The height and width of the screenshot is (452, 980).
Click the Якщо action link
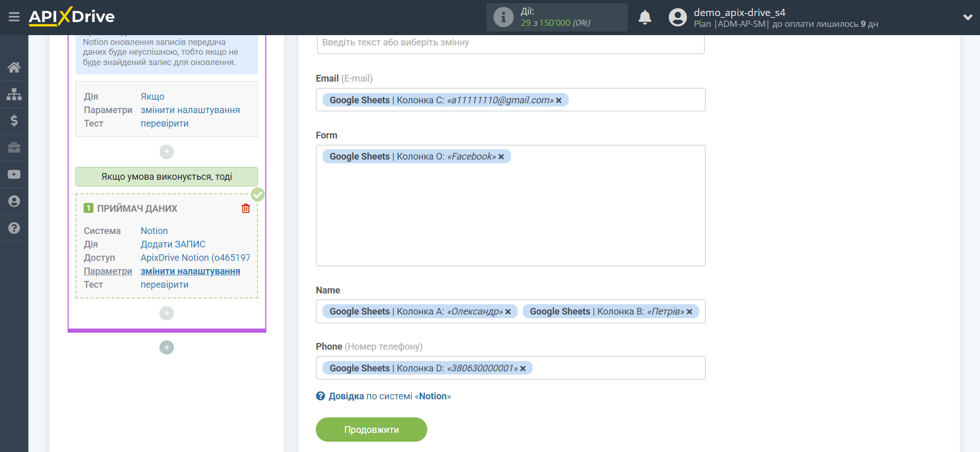coord(153,97)
